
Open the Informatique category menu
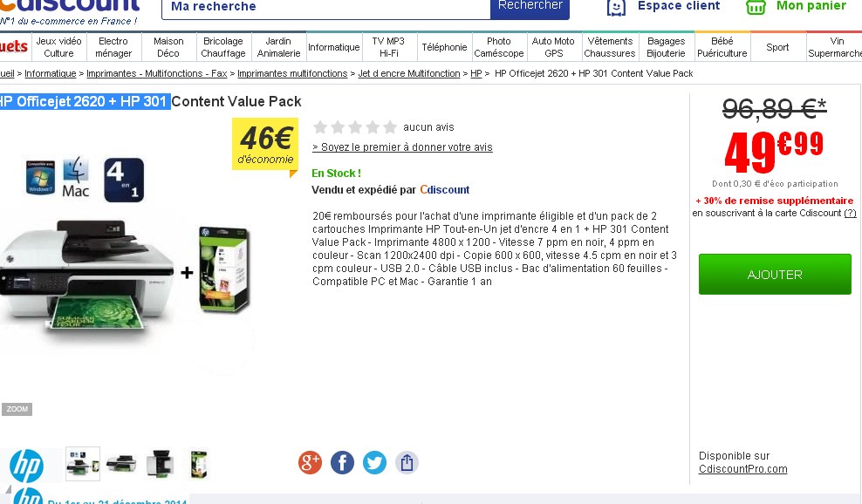tap(333, 47)
